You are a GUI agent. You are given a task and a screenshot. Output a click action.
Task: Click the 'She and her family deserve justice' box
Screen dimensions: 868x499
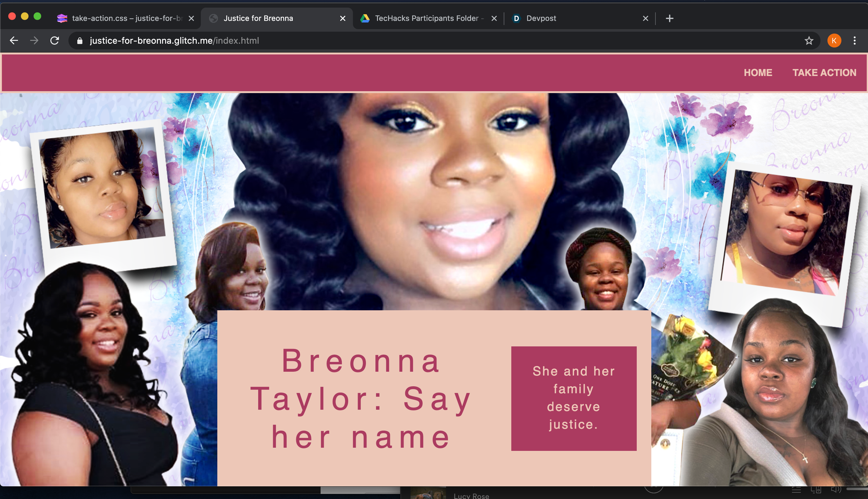pyautogui.click(x=573, y=398)
